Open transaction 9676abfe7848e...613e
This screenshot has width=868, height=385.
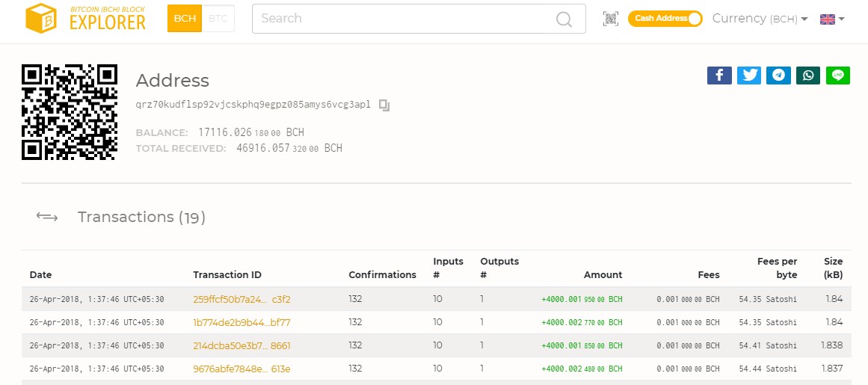[x=241, y=369]
